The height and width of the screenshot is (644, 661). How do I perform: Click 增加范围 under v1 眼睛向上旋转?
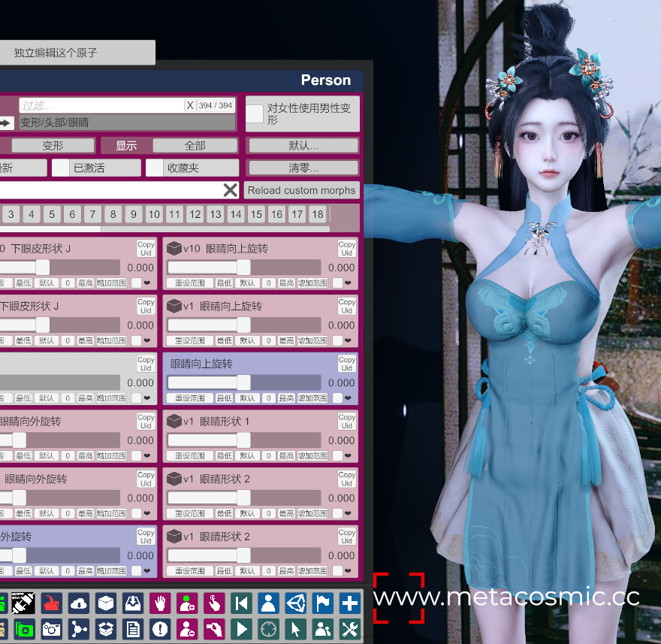(x=312, y=340)
